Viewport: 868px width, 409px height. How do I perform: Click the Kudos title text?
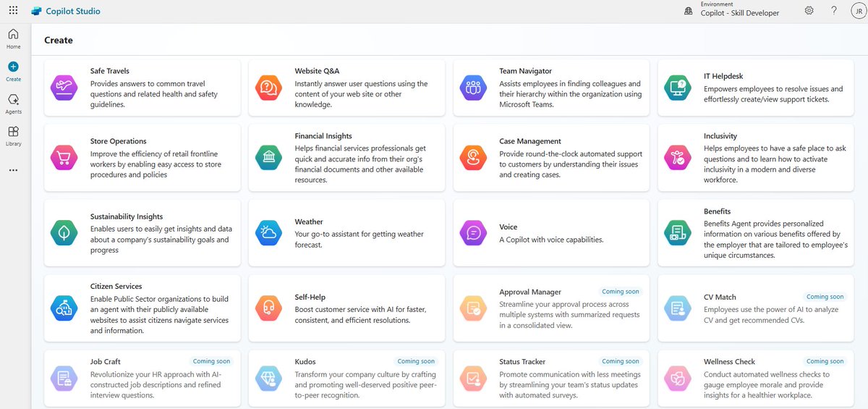coord(305,361)
